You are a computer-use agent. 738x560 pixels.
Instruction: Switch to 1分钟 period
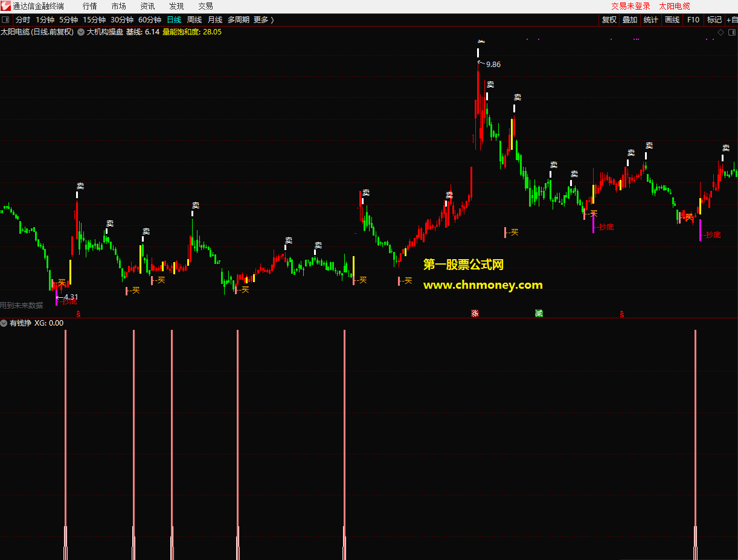pyautogui.click(x=45, y=20)
